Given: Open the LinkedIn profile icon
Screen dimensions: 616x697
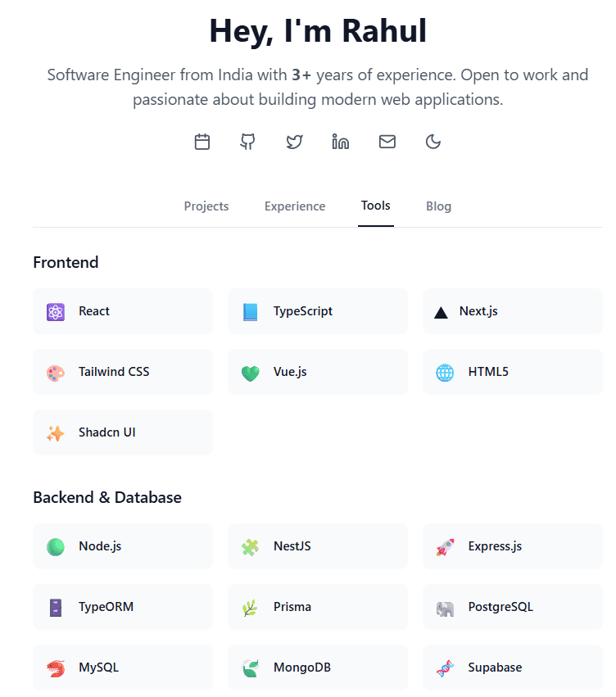Looking at the screenshot, I should point(341,142).
